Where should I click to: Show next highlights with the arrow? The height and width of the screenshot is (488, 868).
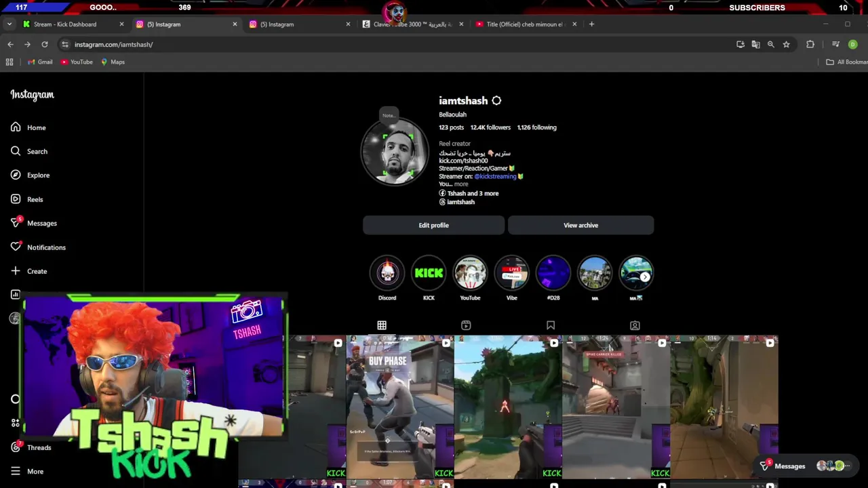(x=645, y=277)
